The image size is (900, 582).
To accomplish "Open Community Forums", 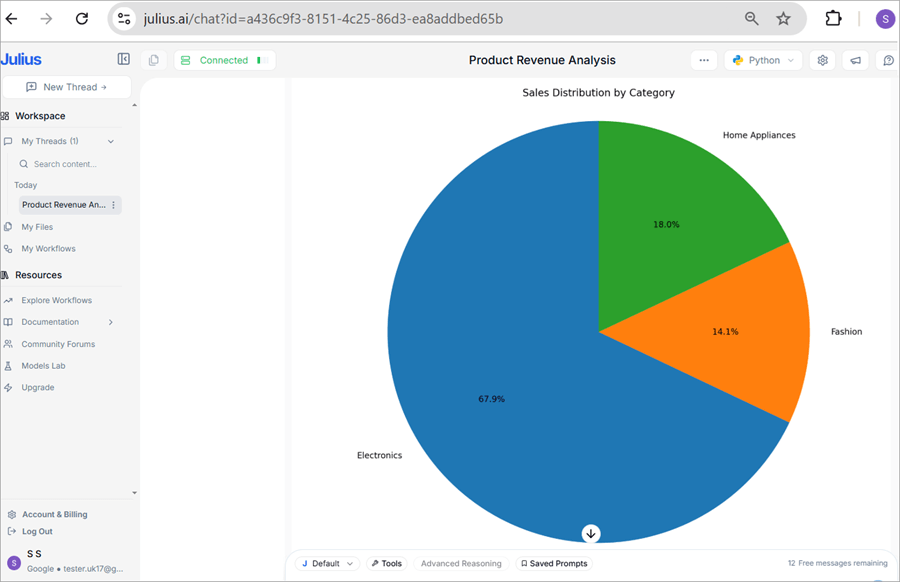I will pyautogui.click(x=60, y=343).
